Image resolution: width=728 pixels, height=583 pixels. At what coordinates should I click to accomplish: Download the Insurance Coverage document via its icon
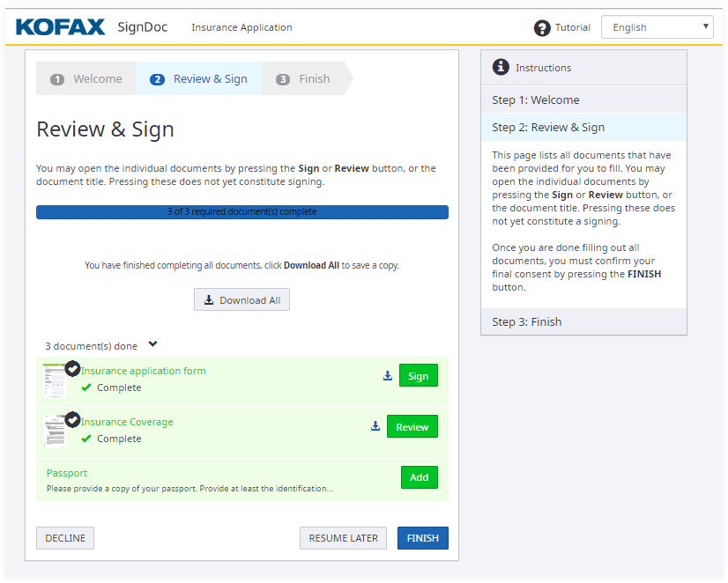tap(375, 427)
